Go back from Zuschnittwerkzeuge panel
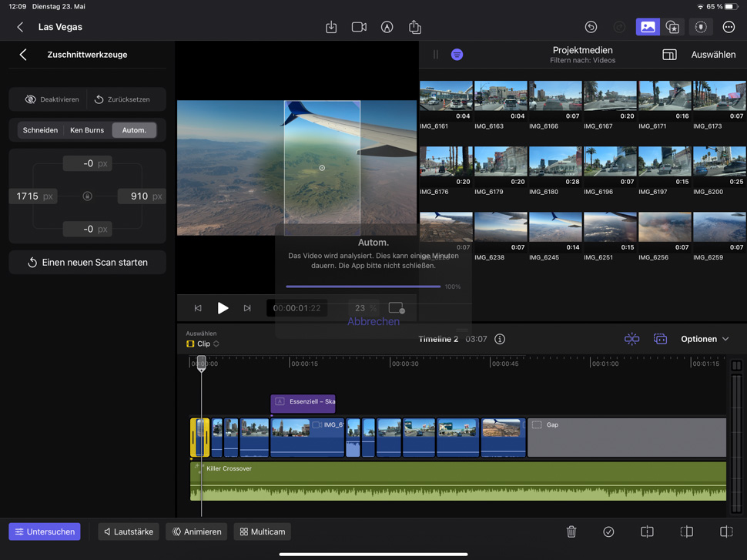The height and width of the screenshot is (560, 747). (23, 55)
